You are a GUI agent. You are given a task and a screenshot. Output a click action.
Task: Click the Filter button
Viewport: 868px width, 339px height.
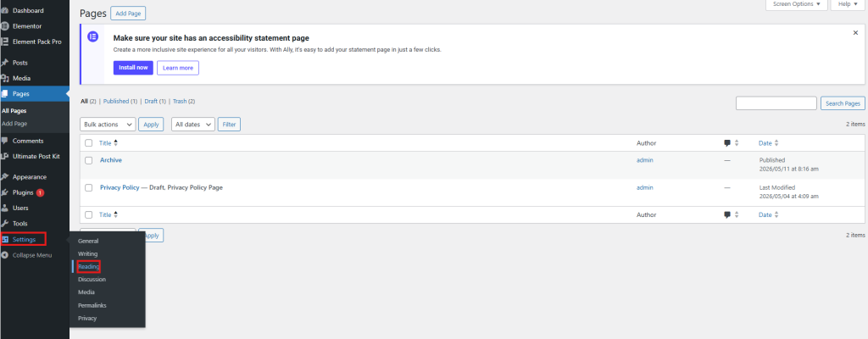pos(229,125)
